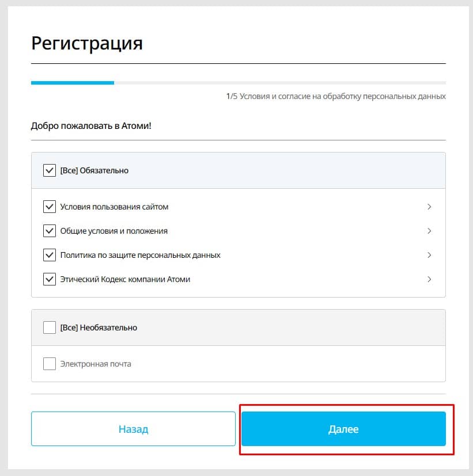Uncheck "Общие условия и положения"
The width and height of the screenshot is (473, 476).
coord(50,230)
